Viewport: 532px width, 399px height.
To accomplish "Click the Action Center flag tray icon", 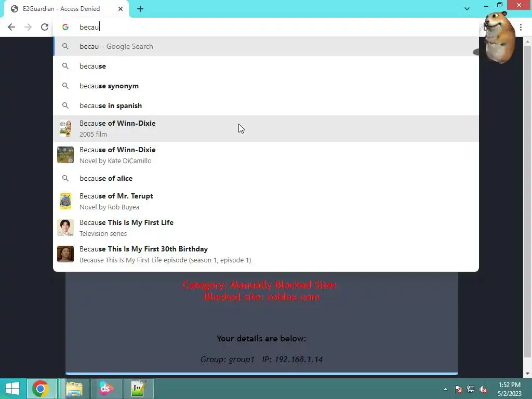I will (x=458, y=389).
